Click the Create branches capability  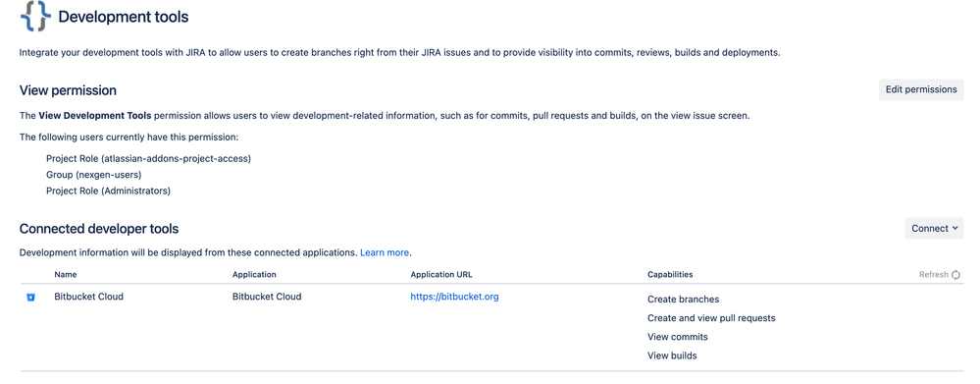[683, 299]
